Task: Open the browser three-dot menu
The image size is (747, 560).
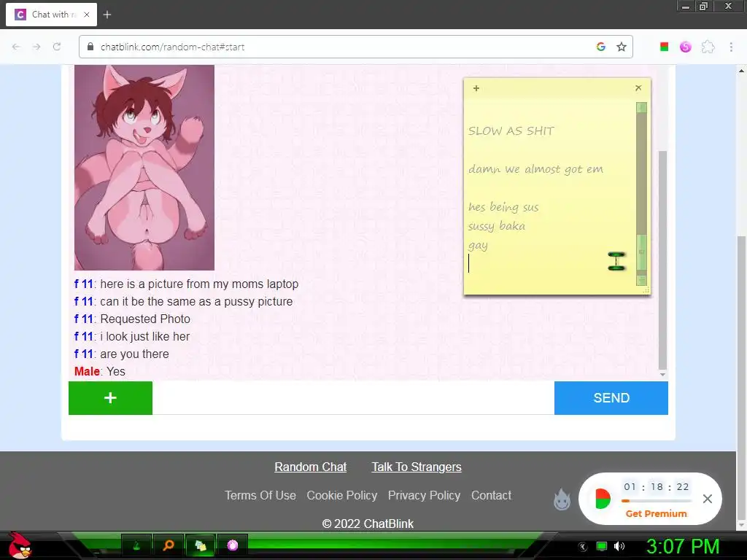Action: tap(731, 47)
